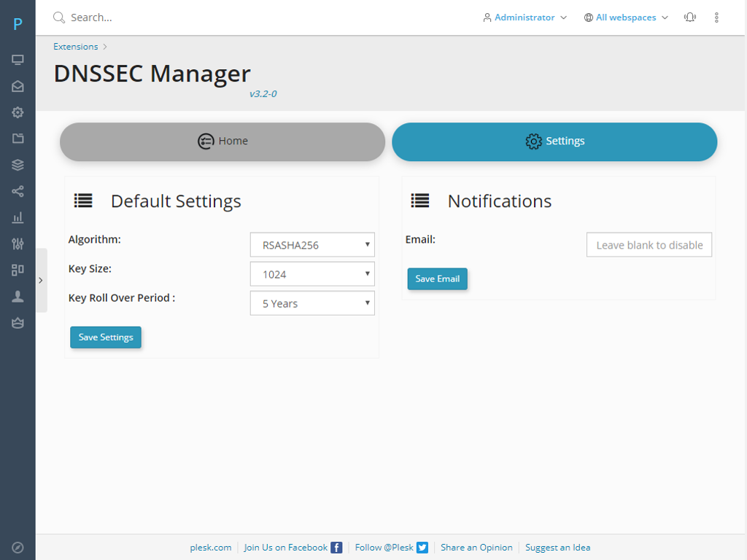Screen dimensions: 747x560
Task: Click the Key Roll Over Period label
Action: pos(122,298)
